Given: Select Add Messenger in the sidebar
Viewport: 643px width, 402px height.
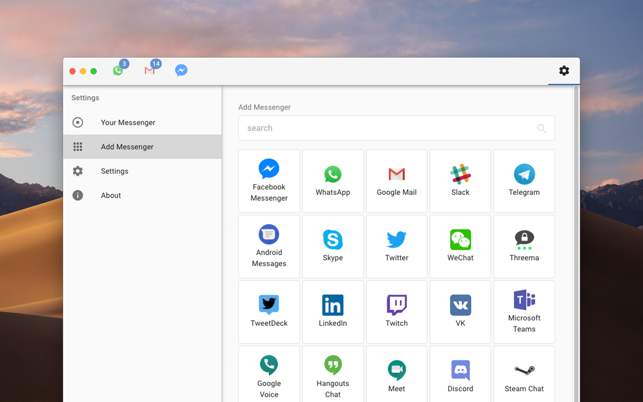Looking at the screenshot, I should (x=142, y=146).
